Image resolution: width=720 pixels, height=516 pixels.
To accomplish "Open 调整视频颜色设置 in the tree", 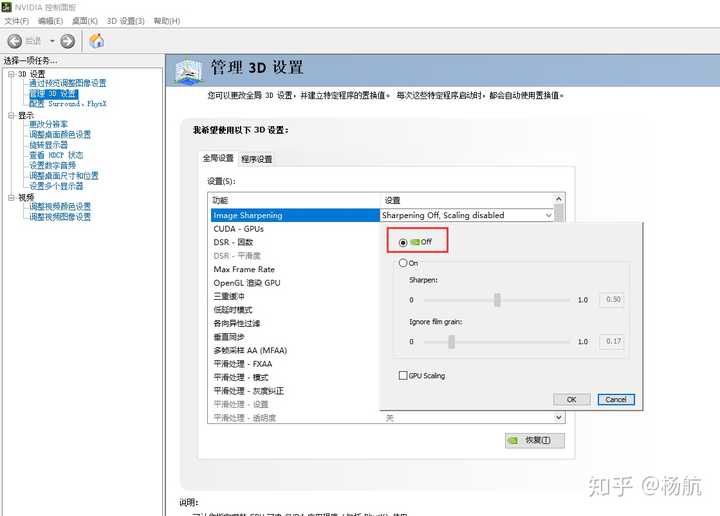I will [60, 207].
